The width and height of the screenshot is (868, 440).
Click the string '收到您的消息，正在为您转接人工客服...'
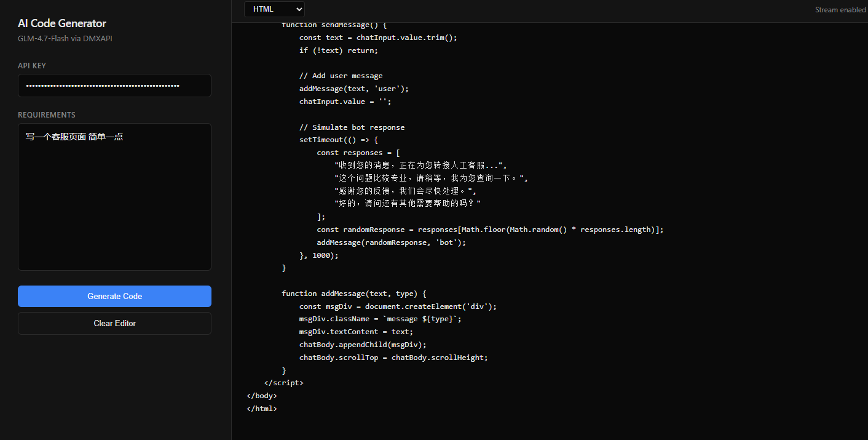point(420,166)
